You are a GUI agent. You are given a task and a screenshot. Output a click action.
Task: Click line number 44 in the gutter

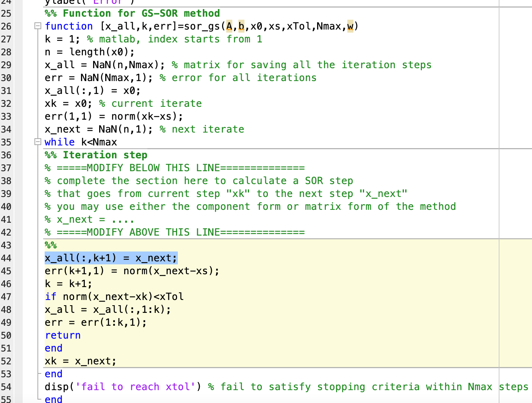pos(6,258)
